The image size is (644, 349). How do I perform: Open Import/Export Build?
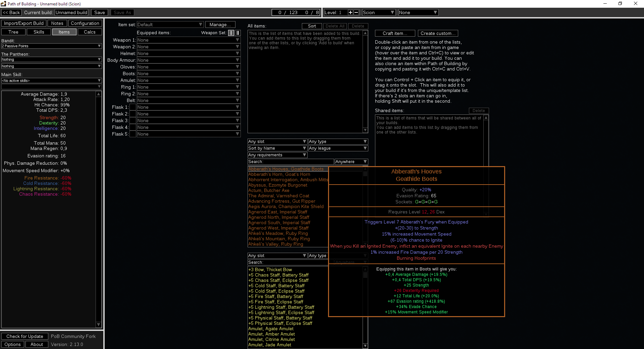pyautogui.click(x=24, y=23)
